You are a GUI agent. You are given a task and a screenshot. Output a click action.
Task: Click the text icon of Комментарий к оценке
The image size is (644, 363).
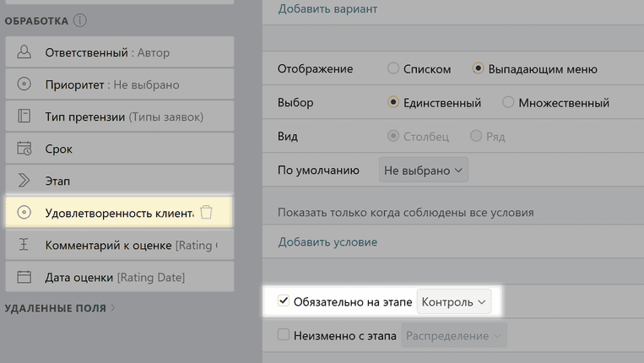[x=24, y=245]
